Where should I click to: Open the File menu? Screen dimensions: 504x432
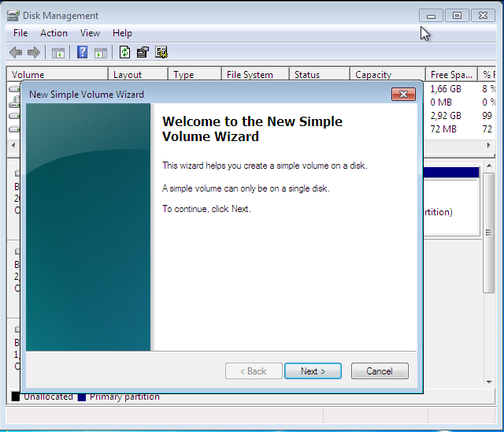pyautogui.click(x=20, y=33)
